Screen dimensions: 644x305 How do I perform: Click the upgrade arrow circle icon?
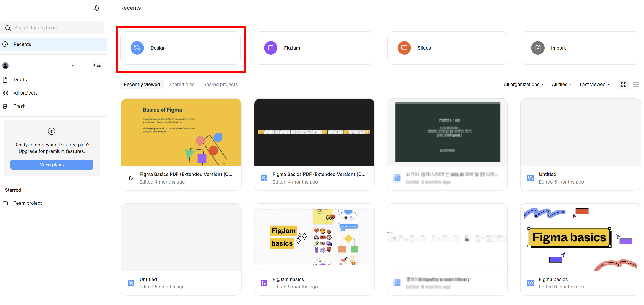click(x=51, y=131)
